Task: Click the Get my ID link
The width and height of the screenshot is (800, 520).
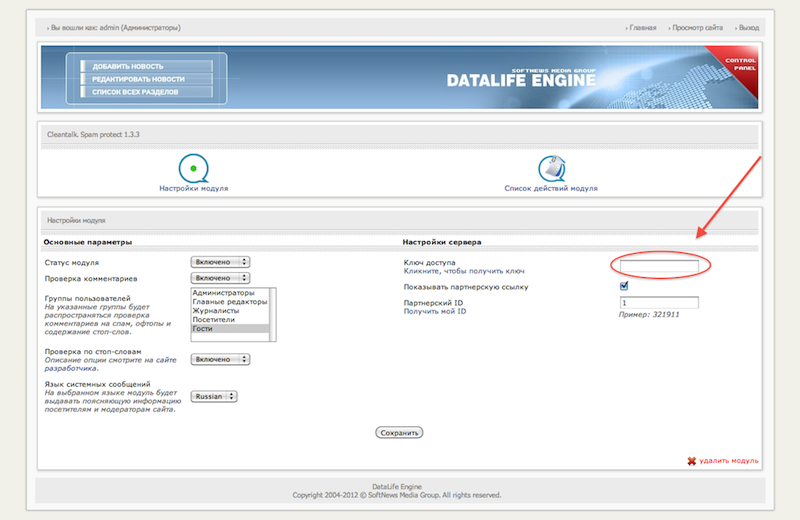Action: pyautogui.click(x=435, y=312)
